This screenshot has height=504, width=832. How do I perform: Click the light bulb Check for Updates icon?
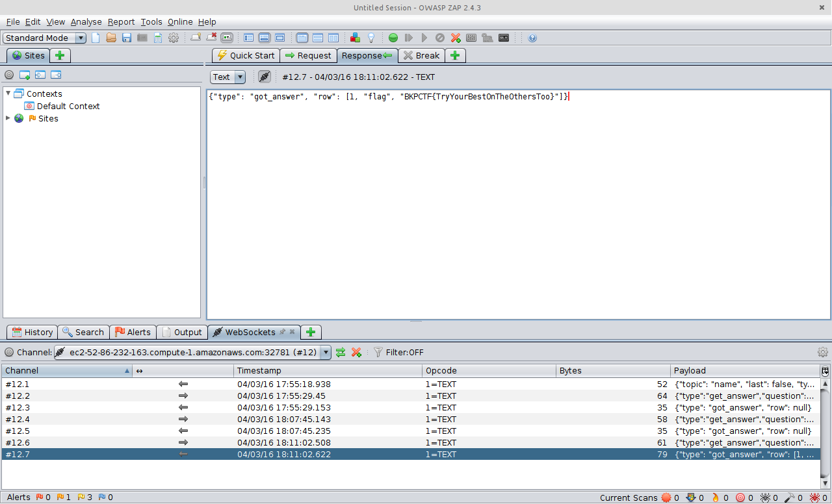pyautogui.click(x=371, y=38)
